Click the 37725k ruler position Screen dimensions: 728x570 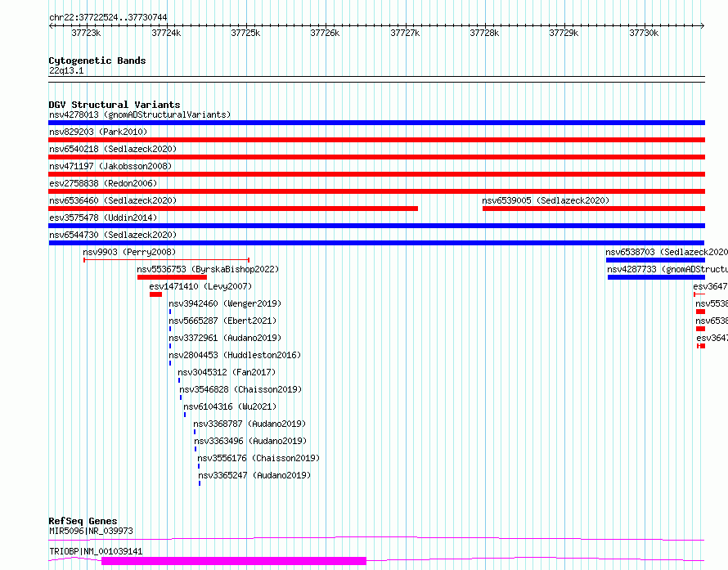click(x=245, y=33)
